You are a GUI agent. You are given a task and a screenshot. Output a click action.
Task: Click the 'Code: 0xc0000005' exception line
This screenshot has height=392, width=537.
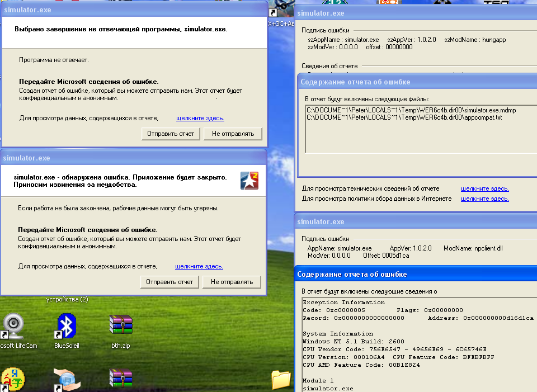[x=334, y=310]
